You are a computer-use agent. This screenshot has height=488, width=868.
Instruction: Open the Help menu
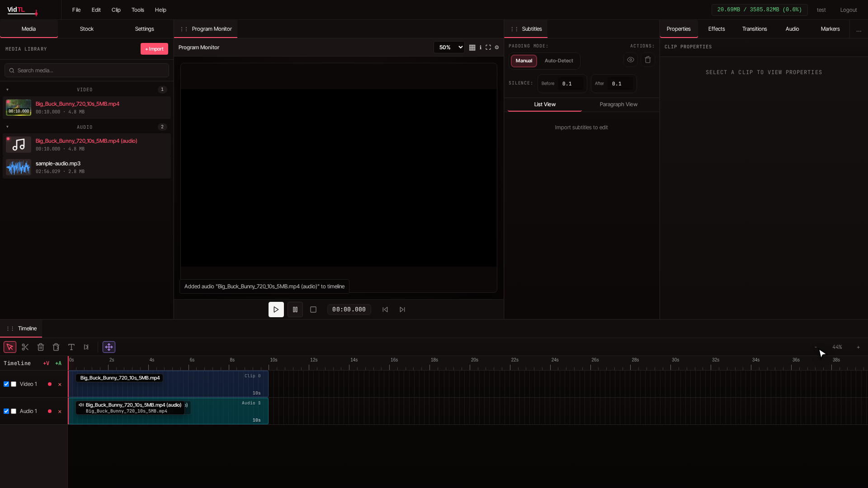click(x=160, y=10)
